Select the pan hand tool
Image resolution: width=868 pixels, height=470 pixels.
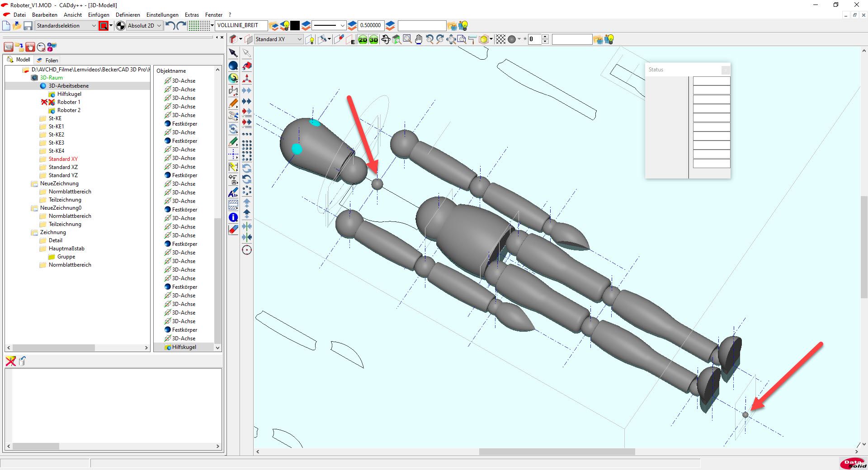pos(419,40)
